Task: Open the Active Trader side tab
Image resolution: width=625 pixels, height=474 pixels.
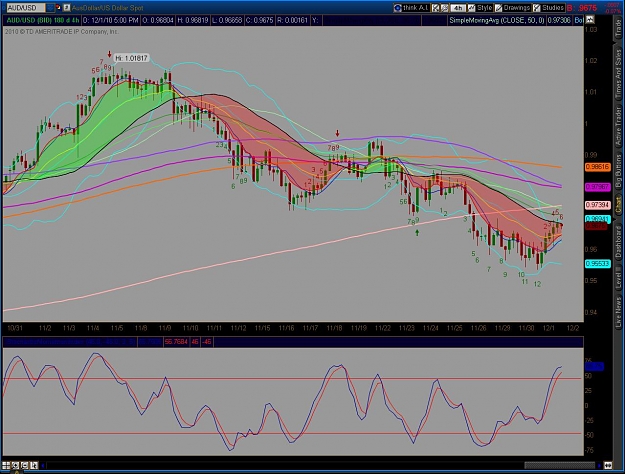Action: 619,126
